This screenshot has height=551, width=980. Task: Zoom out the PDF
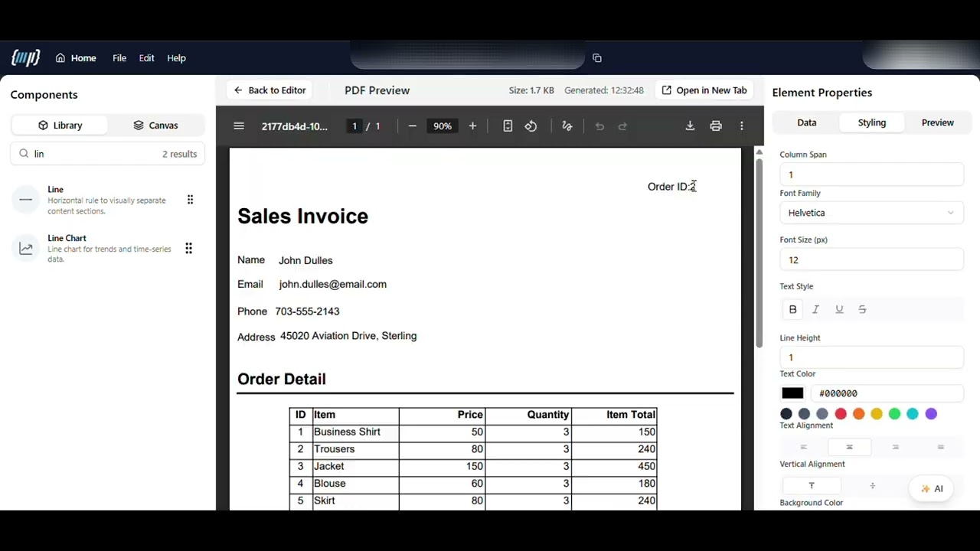pyautogui.click(x=412, y=126)
